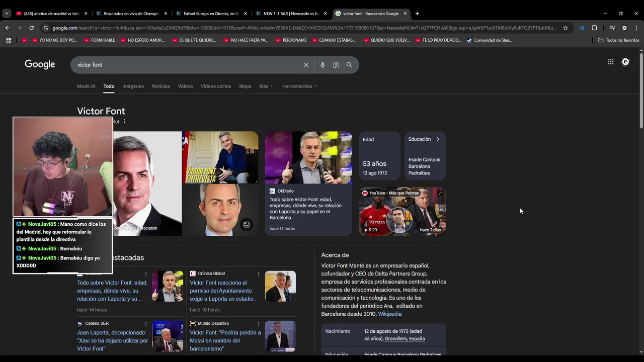Open the Extensions puzzle piece menu
The width and height of the screenshot is (644, 362).
[595, 28]
